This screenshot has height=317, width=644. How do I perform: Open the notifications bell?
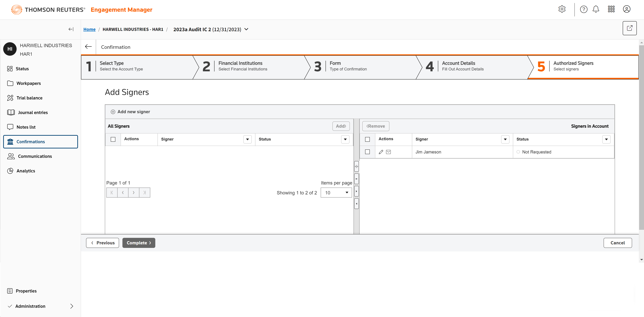pyautogui.click(x=596, y=9)
